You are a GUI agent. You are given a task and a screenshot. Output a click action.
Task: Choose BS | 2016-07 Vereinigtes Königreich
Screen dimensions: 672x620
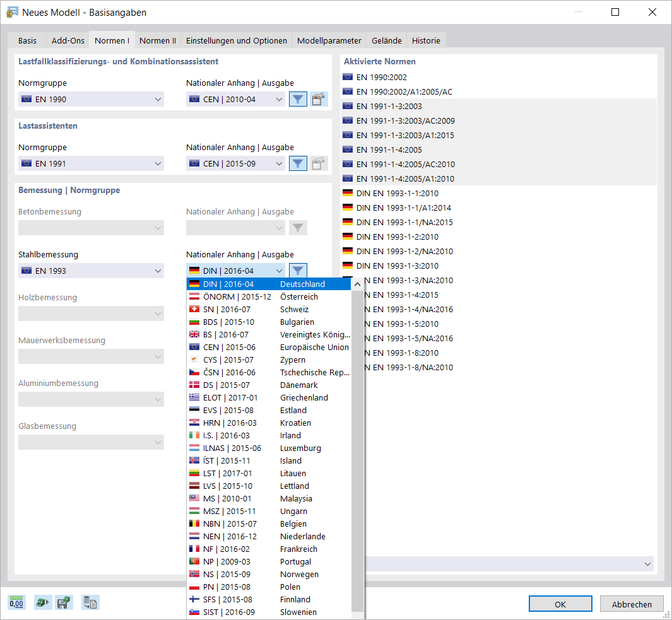pyautogui.click(x=269, y=335)
